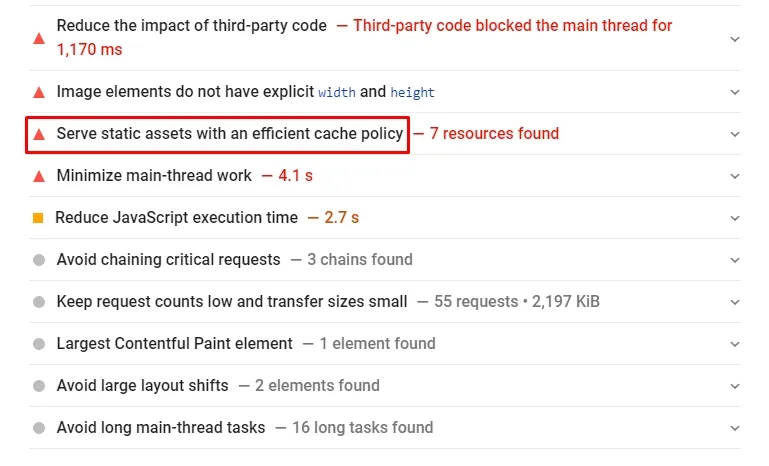Screen dimensions: 769x466
Task: Click gray circle next to Keep request counts low
Action: tap(39, 302)
